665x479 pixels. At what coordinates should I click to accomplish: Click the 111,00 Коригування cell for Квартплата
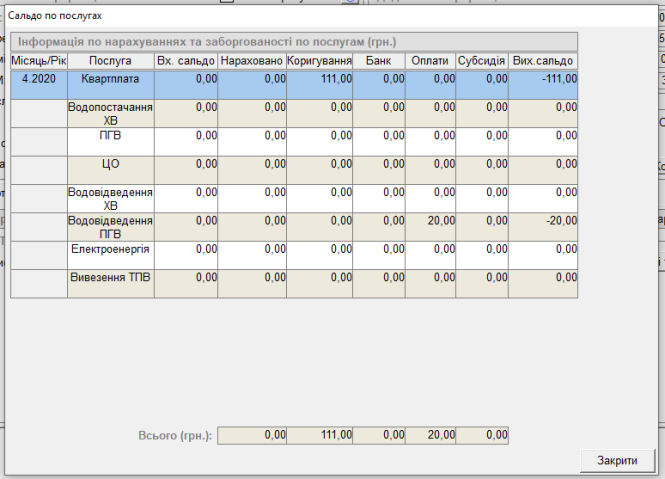(x=320, y=79)
